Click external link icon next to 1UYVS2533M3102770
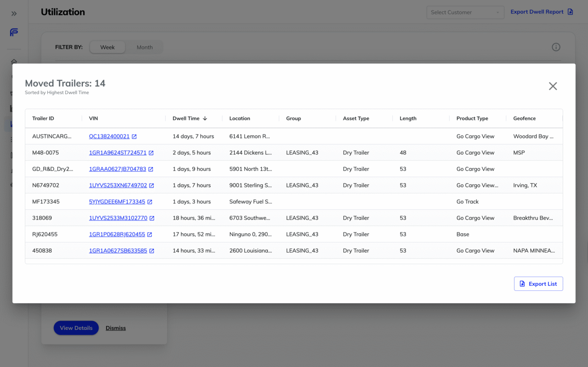This screenshot has height=367, width=588. tap(152, 218)
